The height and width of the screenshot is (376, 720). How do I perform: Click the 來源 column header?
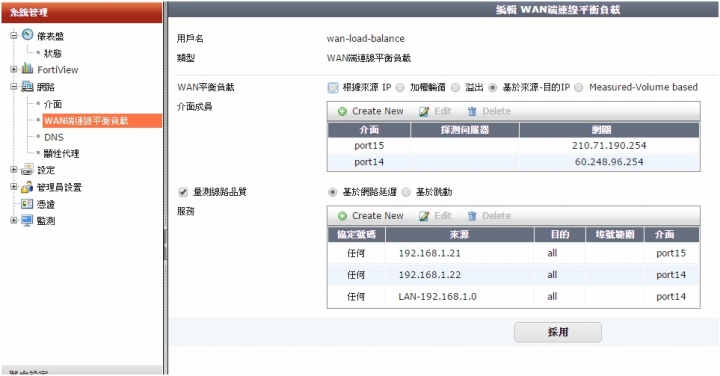point(460,235)
